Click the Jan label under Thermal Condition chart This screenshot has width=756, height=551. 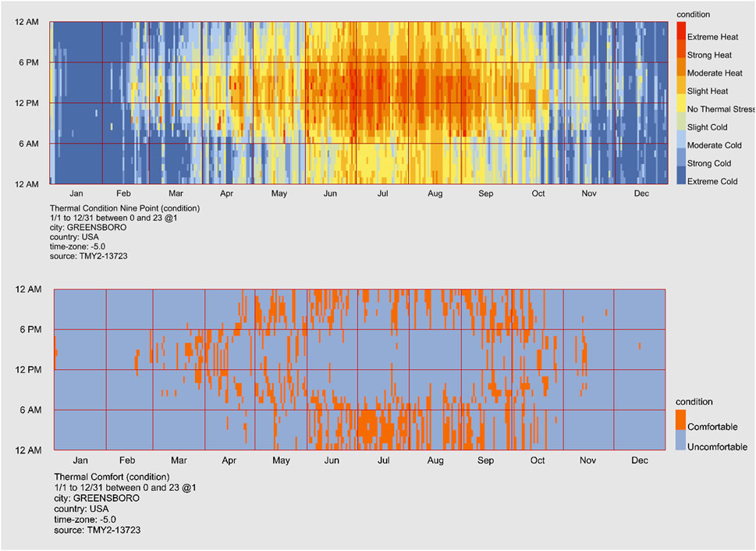pyautogui.click(x=76, y=194)
